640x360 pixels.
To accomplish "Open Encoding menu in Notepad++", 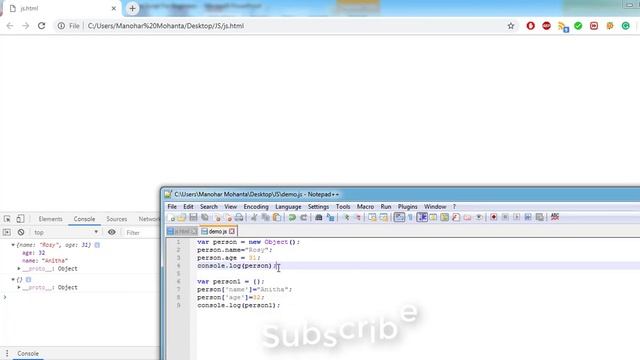I will pyautogui.click(x=256, y=207).
